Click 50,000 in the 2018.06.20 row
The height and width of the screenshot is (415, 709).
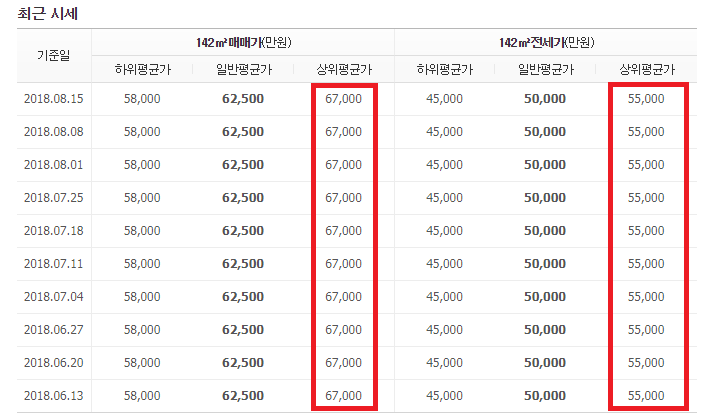(545, 363)
